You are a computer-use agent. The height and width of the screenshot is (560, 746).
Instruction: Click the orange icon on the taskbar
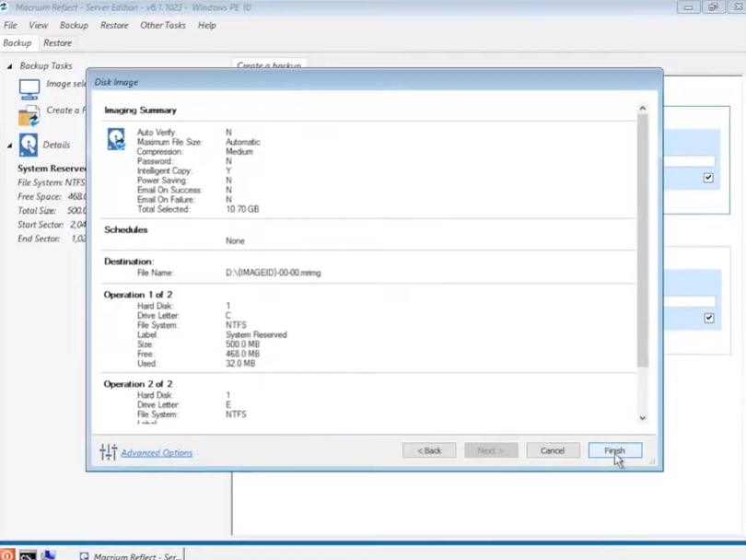(7, 554)
